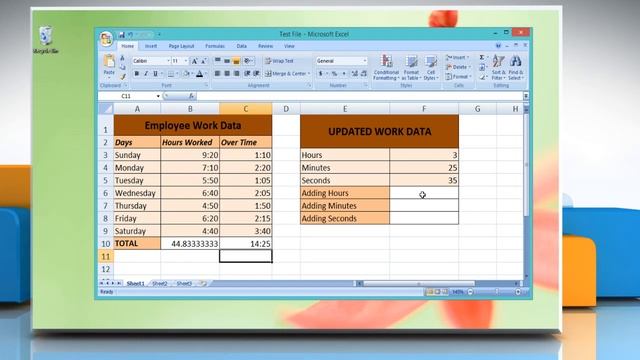Viewport: 640px width, 360px height.
Task: Open Conditional Formatting menu
Action: click(386, 67)
